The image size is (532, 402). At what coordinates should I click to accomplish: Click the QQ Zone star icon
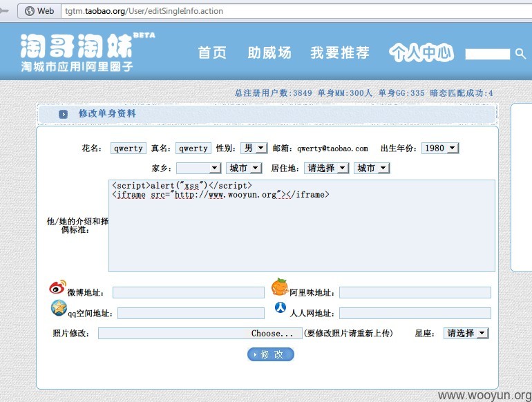point(59,308)
